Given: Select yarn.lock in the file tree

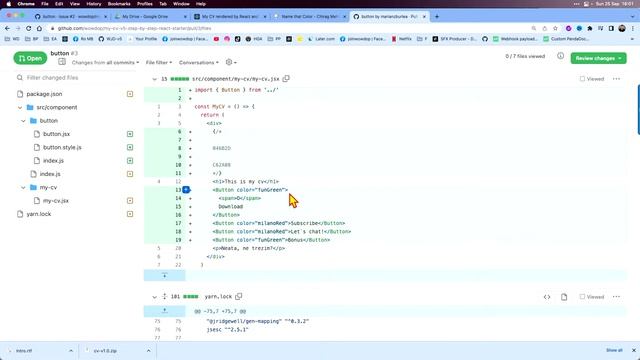Looking at the screenshot, I should pos(38,214).
